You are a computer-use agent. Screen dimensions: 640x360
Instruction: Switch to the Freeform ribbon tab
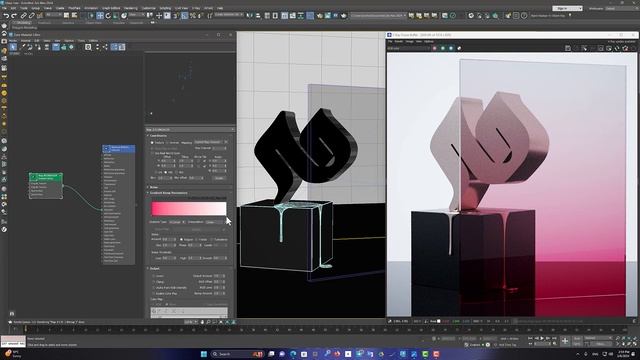(44, 23)
